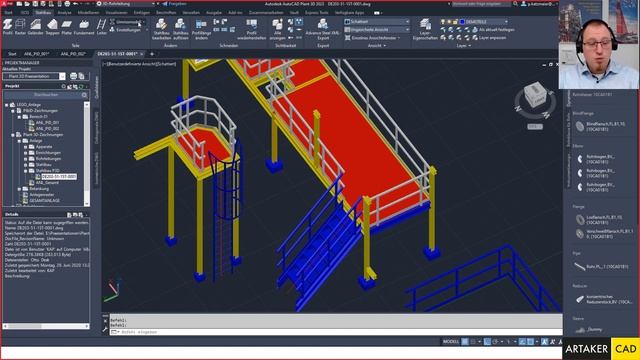This screenshot has width=640, height=360.
Task: Open Layer-Eigenschaften manager
Action: (x=425, y=29)
